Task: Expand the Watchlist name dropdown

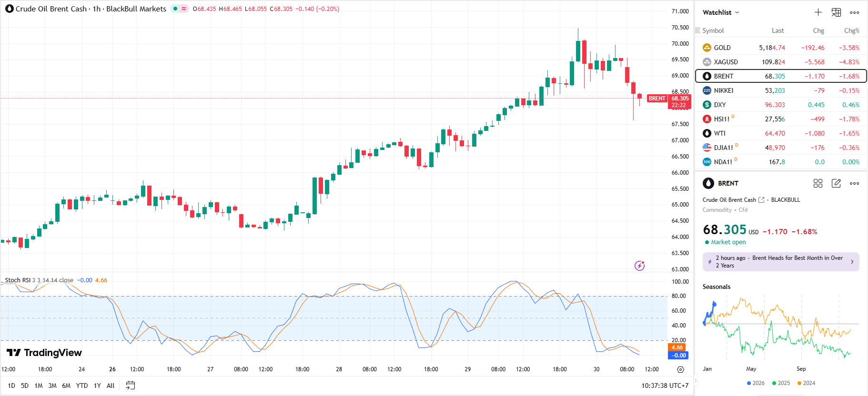Action: click(721, 12)
